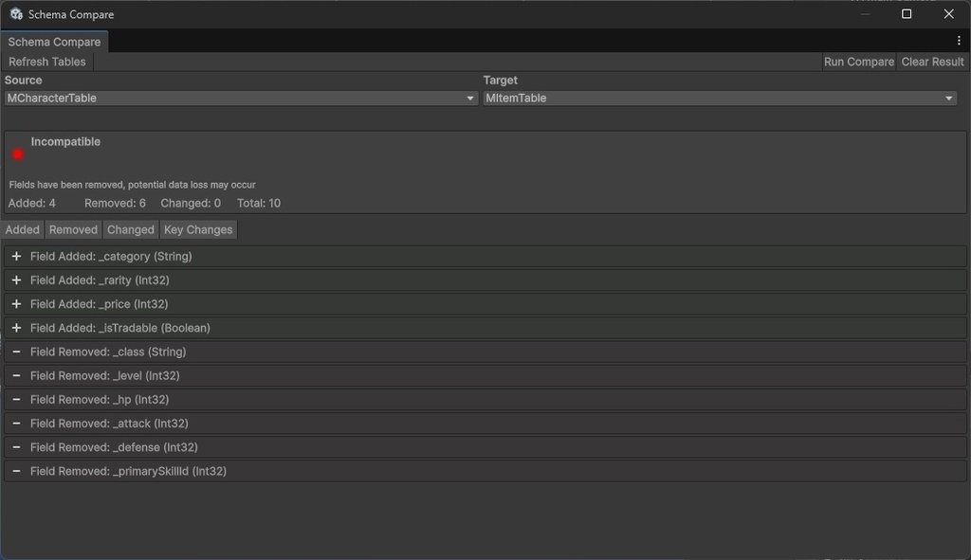
Task: Click the minus icon beside _primarySkillId field
Action: tap(16, 471)
